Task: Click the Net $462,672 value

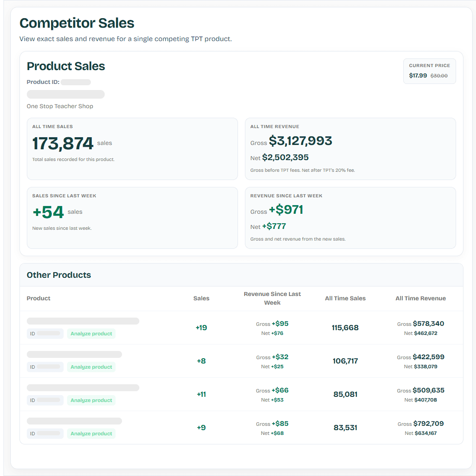Action: 421,333
